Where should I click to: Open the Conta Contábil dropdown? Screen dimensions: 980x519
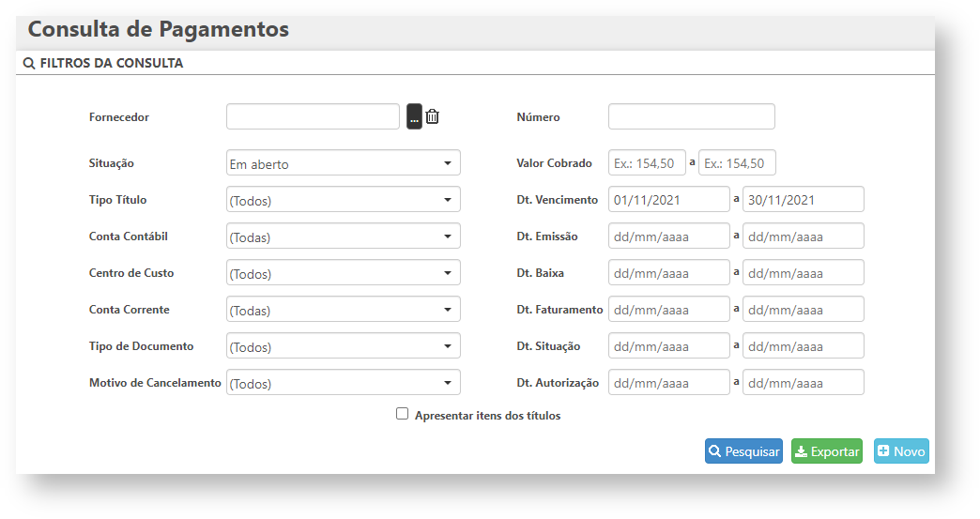tap(344, 237)
